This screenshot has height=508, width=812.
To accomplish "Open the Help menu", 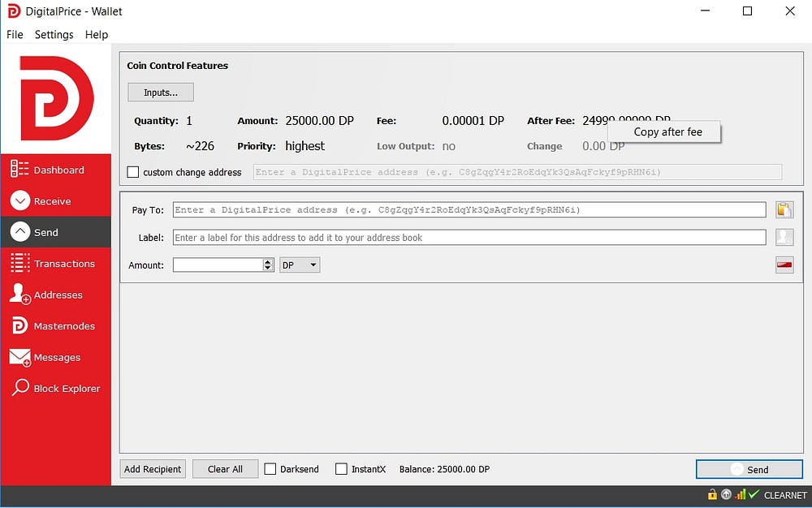I will (97, 35).
